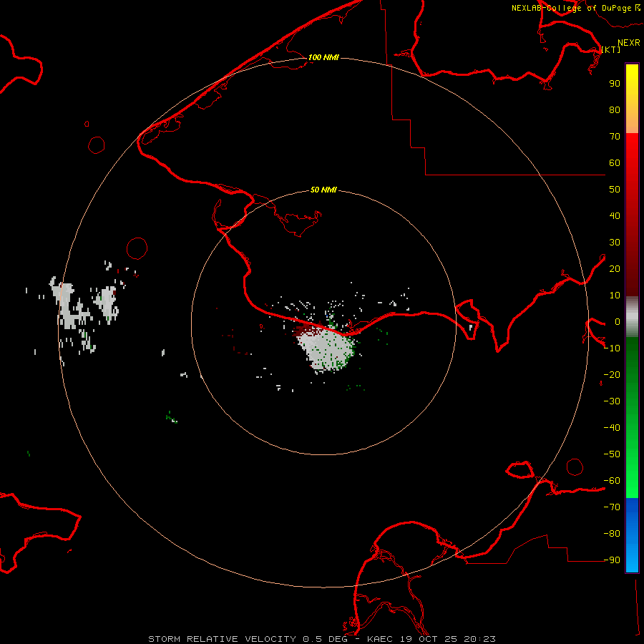The height and width of the screenshot is (644, 644).
Task: Click the -70 value on the velocity scale
Action: click(612, 507)
